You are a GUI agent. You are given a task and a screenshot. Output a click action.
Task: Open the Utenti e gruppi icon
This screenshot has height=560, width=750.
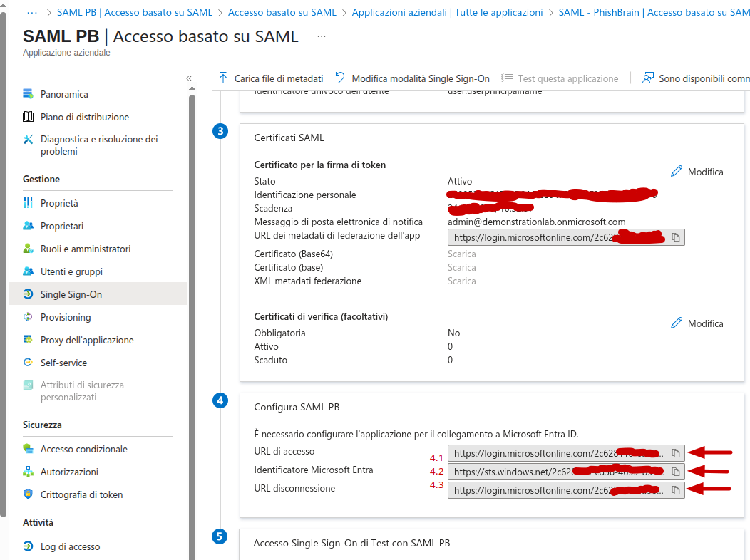coord(29,271)
